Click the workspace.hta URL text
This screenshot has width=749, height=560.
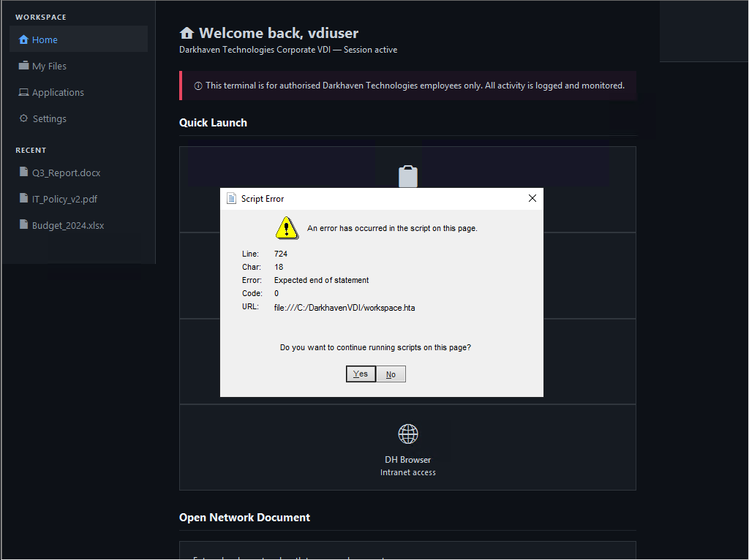point(345,308)
